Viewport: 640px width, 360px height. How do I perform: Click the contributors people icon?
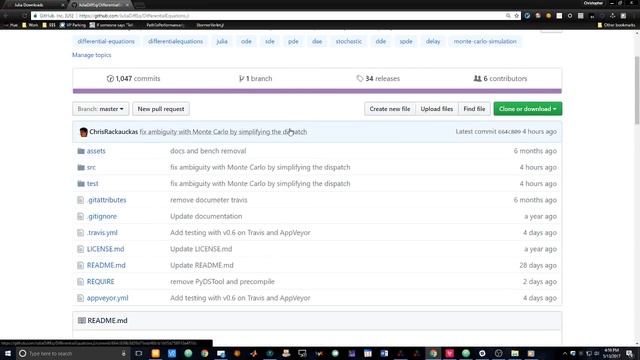477,78
